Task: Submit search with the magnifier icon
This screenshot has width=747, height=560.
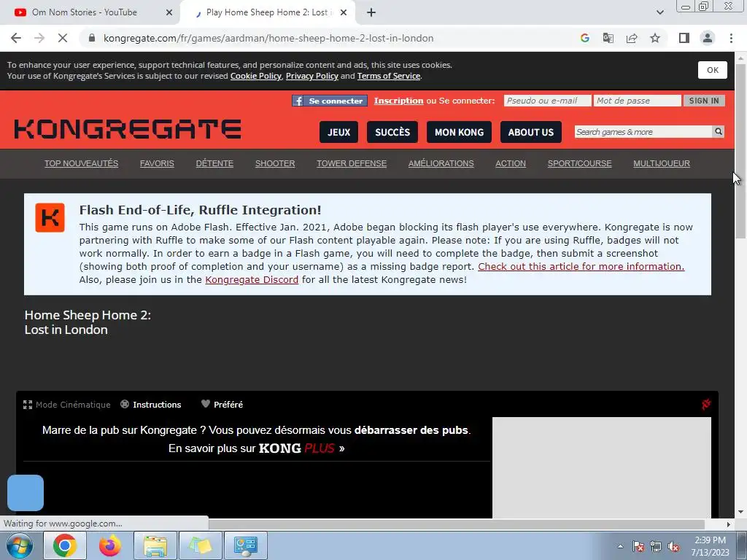Action: 718,131
